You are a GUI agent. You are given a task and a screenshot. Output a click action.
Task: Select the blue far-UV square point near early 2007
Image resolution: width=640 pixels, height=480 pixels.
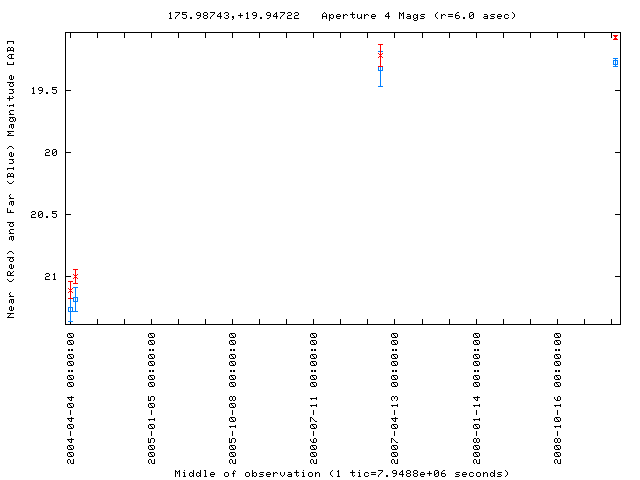click(x=380, y=69)
